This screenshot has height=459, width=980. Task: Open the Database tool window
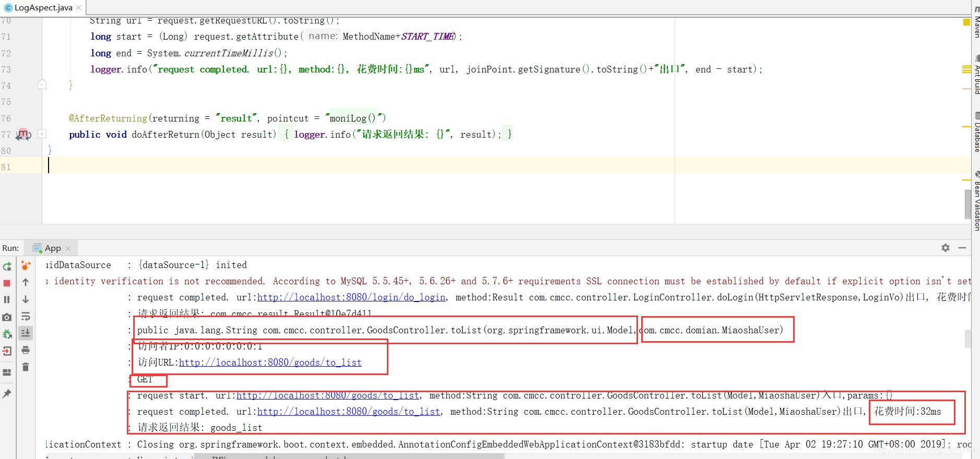[976, 132]
